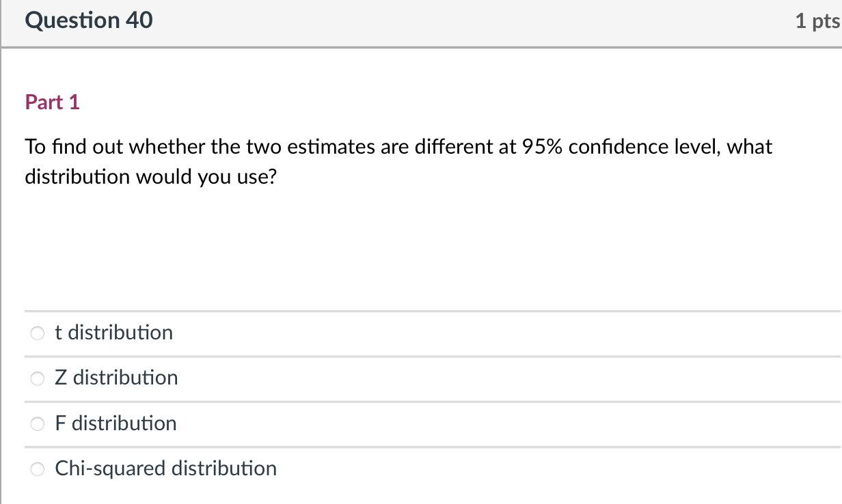Click 'distribution would you use?' text line
The height and width of the screenshot is (504, 842).
(x=150, y=178)
